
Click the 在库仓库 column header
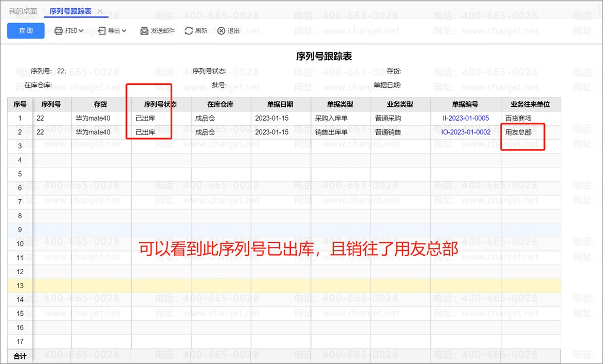click(x=221, y=104)
